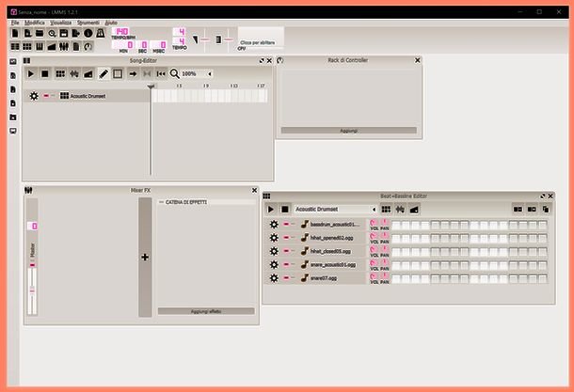Open the My Projects sidebar tab
This screenshot has width=574, height=392.
[13, 76]
